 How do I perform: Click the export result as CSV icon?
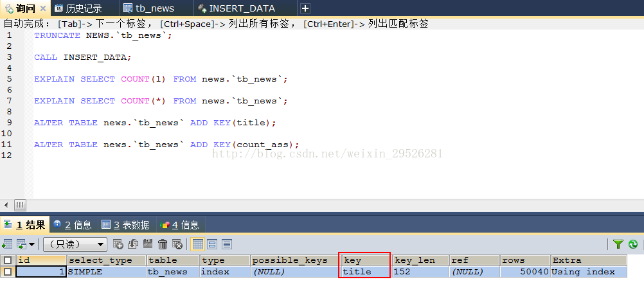pyautogui.click(x=7, y=244)
